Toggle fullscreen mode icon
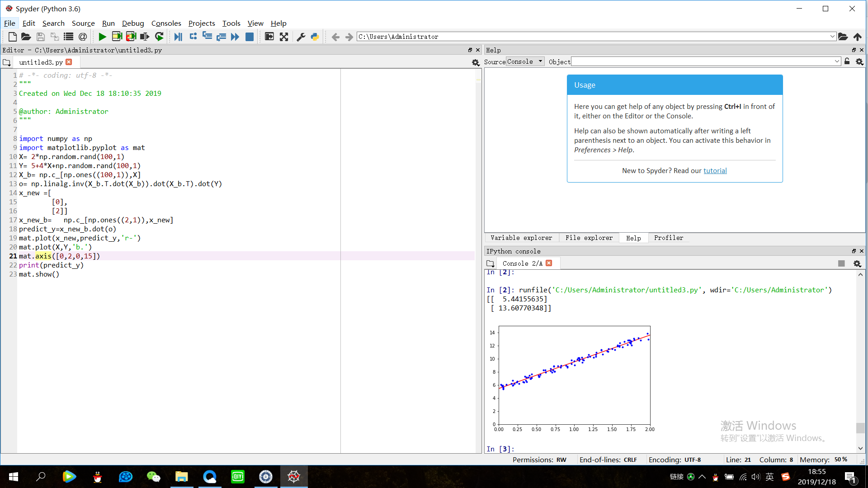This screenshot has width=868, height=488. point(284,37)
